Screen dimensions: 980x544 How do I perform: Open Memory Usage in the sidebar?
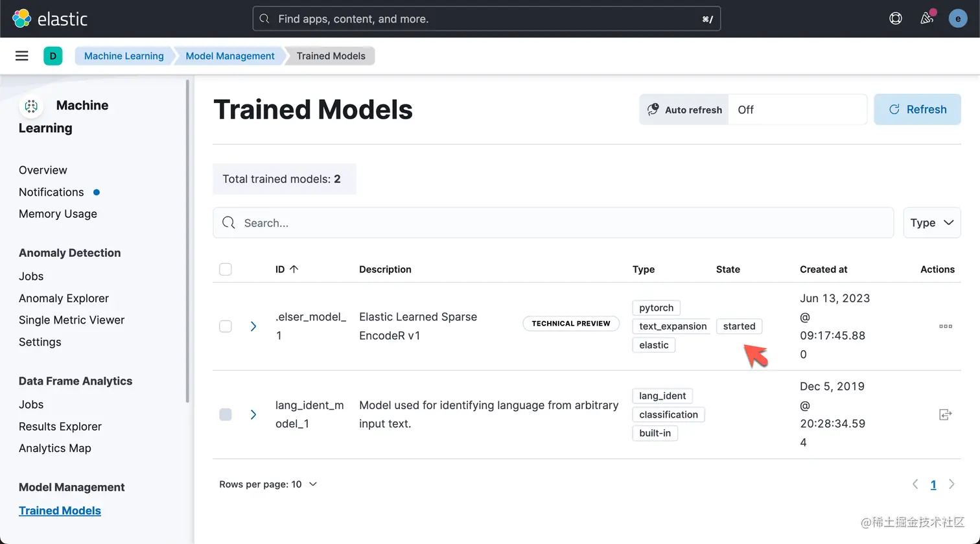pos(58,214)
